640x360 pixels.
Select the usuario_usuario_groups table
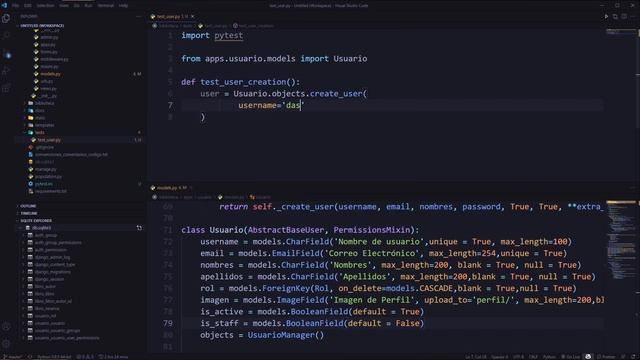pyautogui.click(x=57, y=331)
